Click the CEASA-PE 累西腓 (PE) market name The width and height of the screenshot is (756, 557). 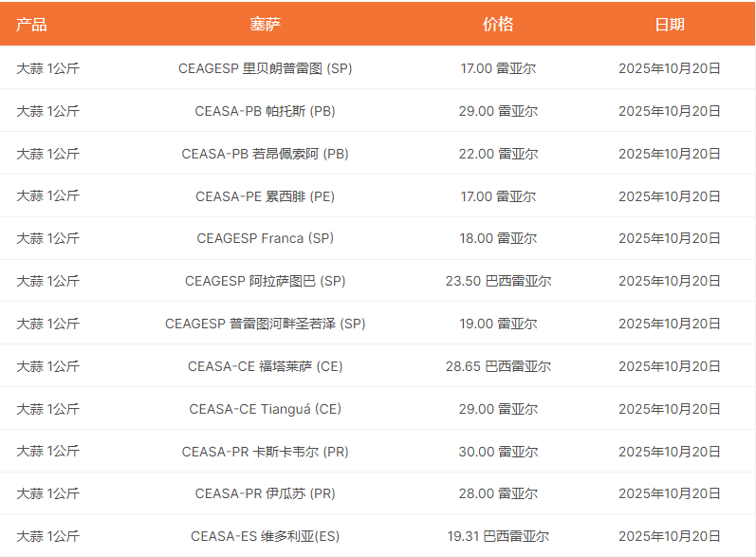[x=265, y=196]
